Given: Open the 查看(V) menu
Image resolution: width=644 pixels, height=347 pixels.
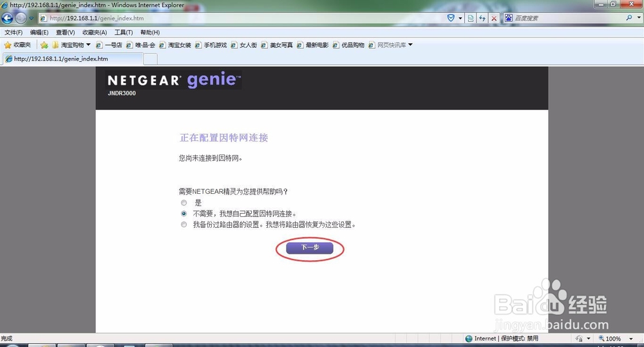Looking at the screenshot, I should coord(65,32).
